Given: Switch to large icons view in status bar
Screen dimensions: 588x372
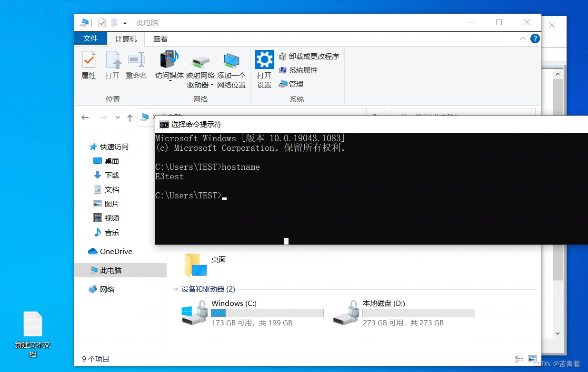Looking at the screenshot, I should pyautogui.click(x=532, y=359).
